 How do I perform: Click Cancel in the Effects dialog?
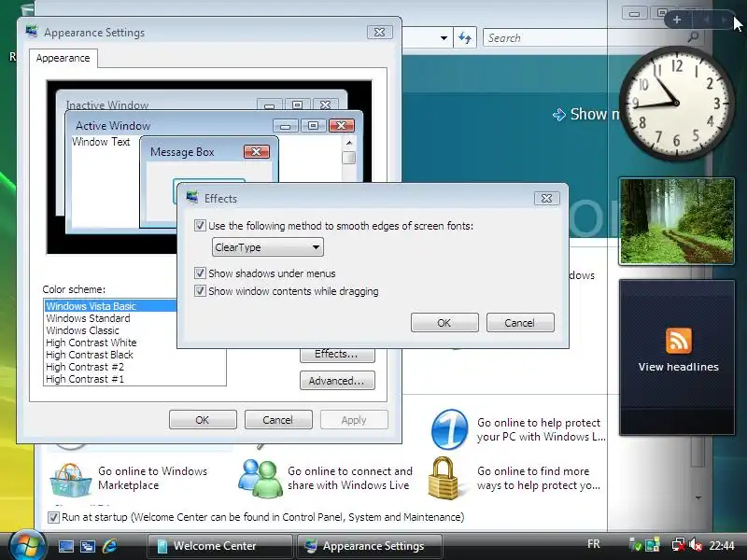point(520,323)
